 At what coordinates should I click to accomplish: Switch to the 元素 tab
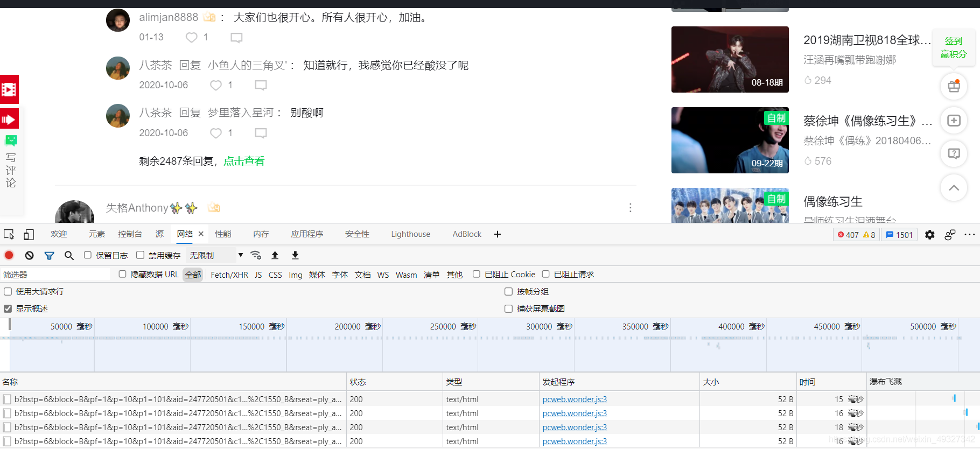[97, 234]
